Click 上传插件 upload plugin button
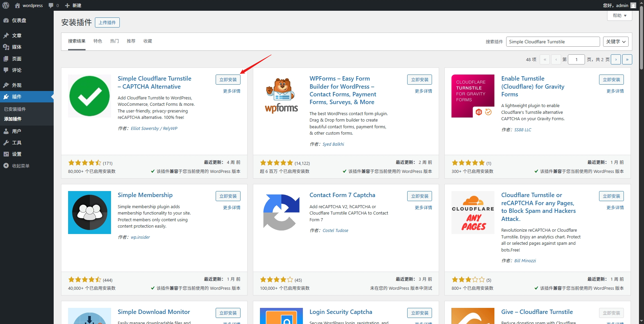This screenshot has width=644, height=324. pyautogui.click(x=107, y=22)
